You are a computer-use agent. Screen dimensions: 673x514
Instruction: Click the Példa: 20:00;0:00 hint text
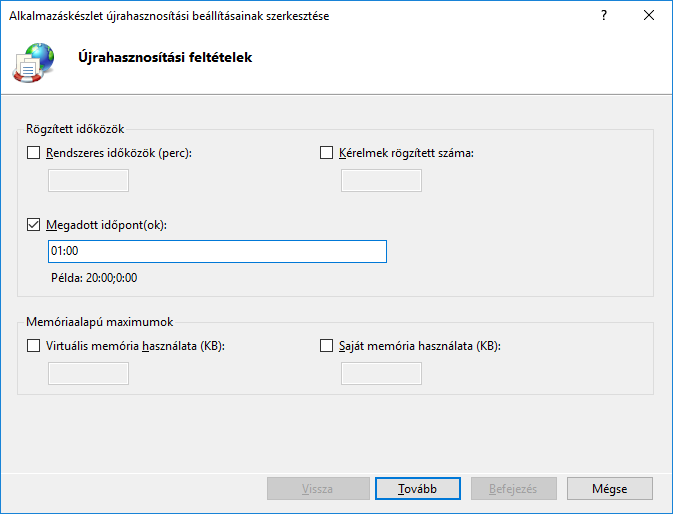(x=94, y=277)
